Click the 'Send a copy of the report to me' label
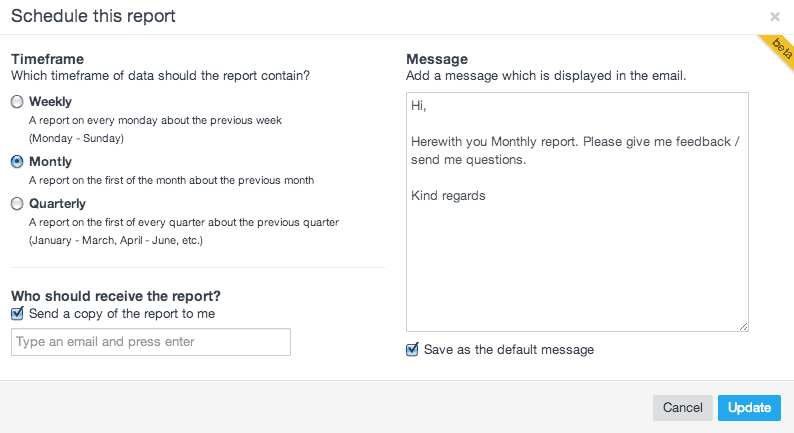 (x=122, y=314)
